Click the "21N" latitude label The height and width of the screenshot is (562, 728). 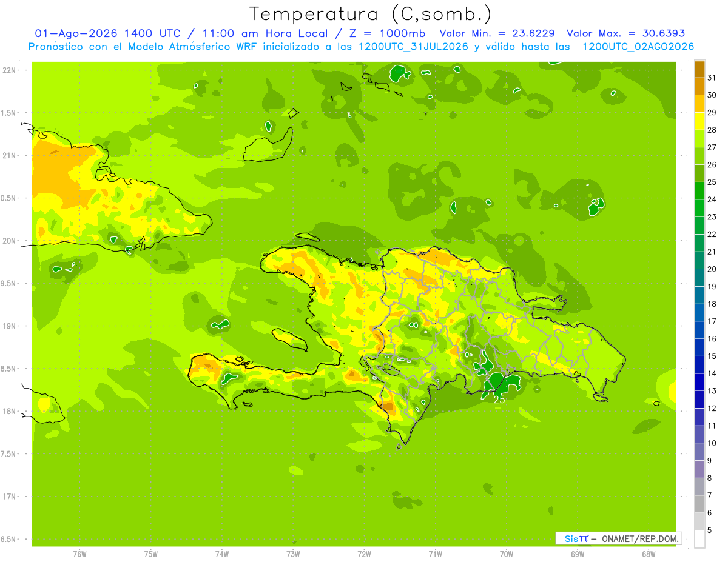pos(8,155)
